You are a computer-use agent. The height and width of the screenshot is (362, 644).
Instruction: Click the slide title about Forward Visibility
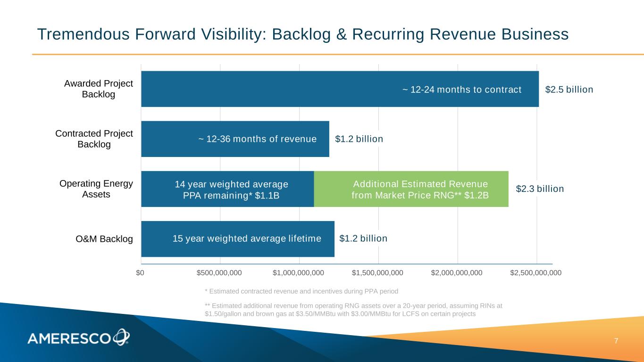point(303,34)
